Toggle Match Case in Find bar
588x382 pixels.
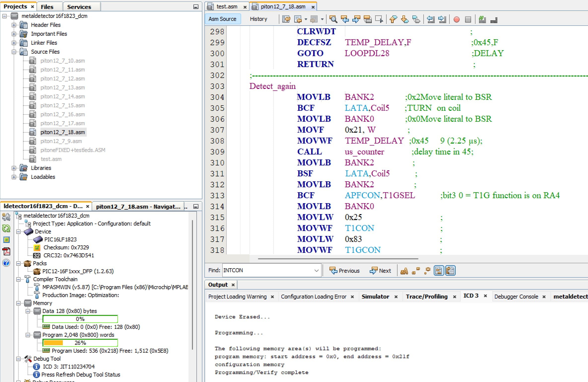pyautogui.click(x=404, y=271)
